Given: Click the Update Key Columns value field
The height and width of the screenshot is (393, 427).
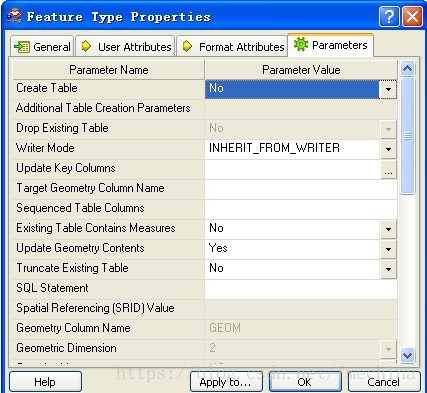Looking at the screenshot, I should point(293,169).
